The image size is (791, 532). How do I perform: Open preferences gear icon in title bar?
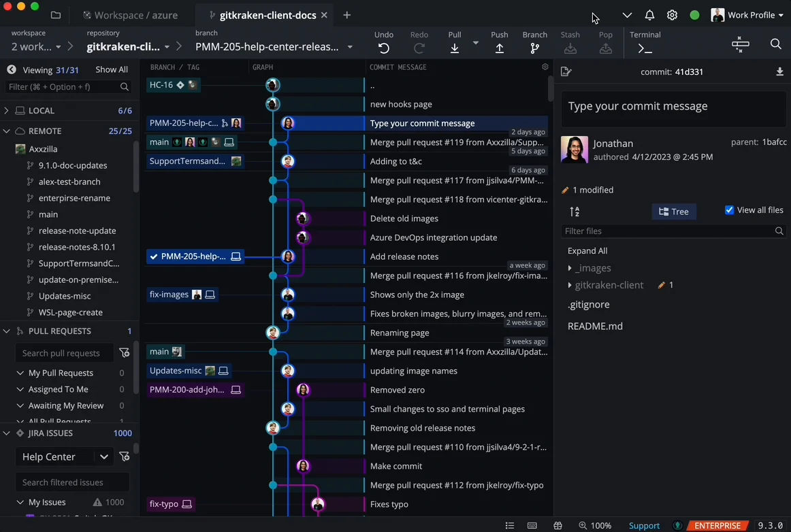click(x=672, y=15)
